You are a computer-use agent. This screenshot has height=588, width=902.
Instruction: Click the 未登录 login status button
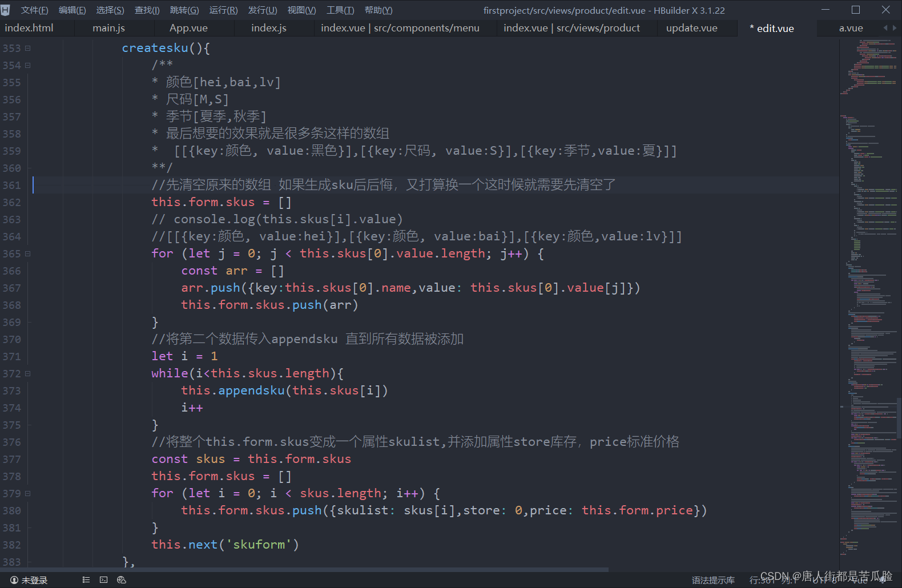point(29,580)
